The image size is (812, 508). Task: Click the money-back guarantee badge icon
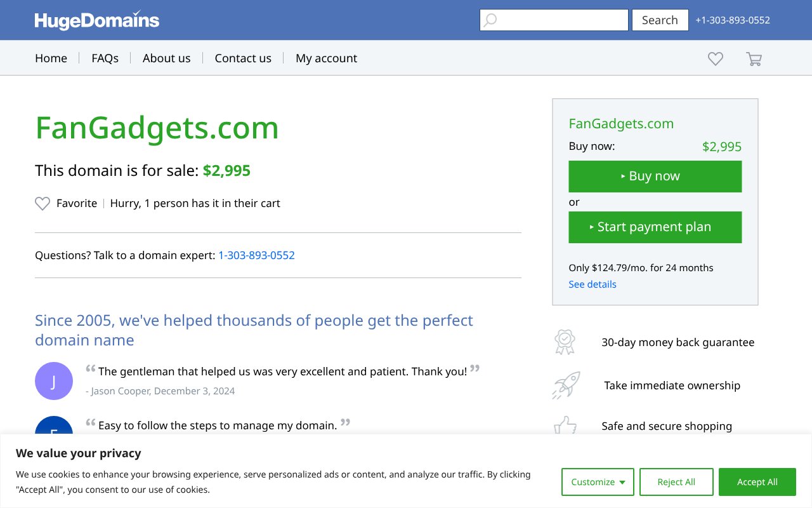click(565, 342)
